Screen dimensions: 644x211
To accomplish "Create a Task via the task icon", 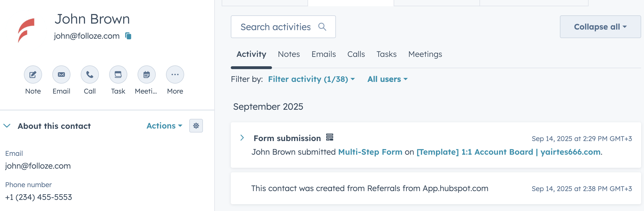I will coord(118,75).
